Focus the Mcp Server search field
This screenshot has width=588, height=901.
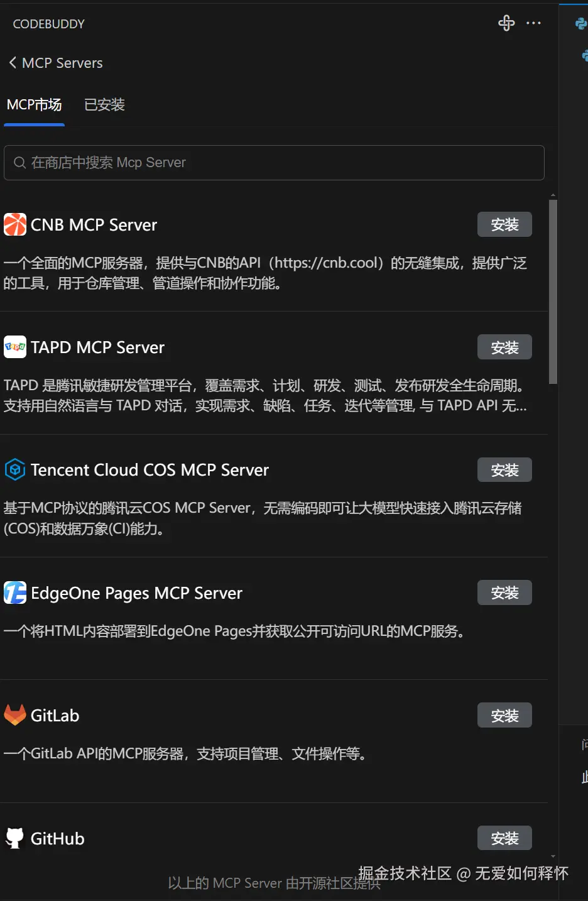pyautogui.click(x=274, y=163)
